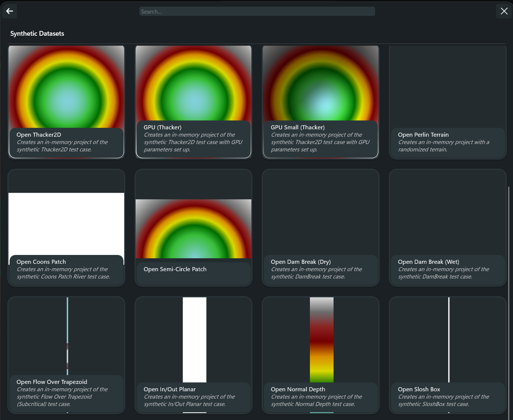Click the back arrow icon
The image size is (513, 420).
10,11
